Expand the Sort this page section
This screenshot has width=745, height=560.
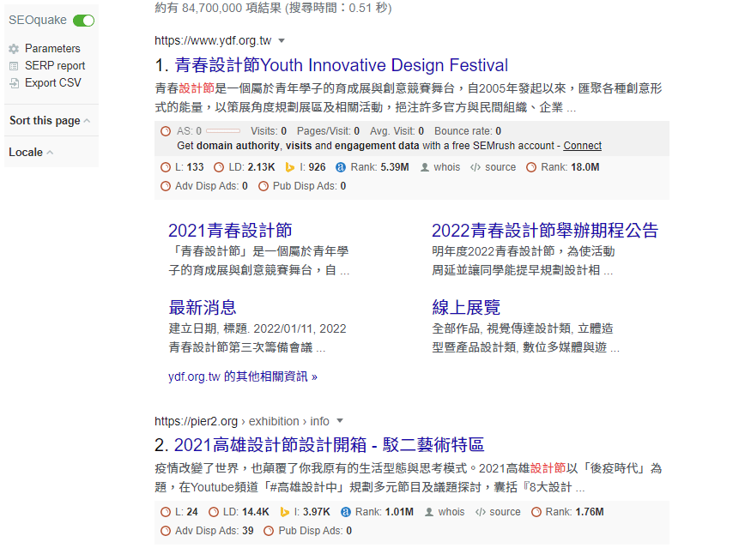coord(50,121)
